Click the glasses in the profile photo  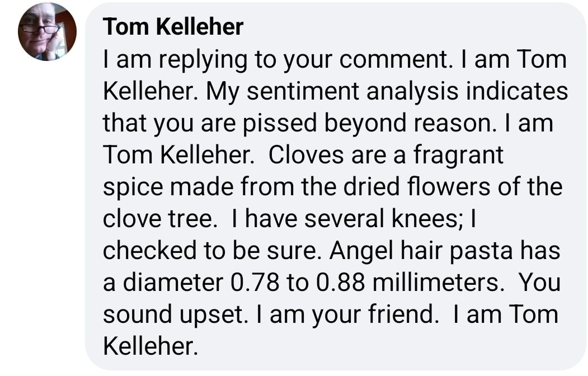coord(40,29)
